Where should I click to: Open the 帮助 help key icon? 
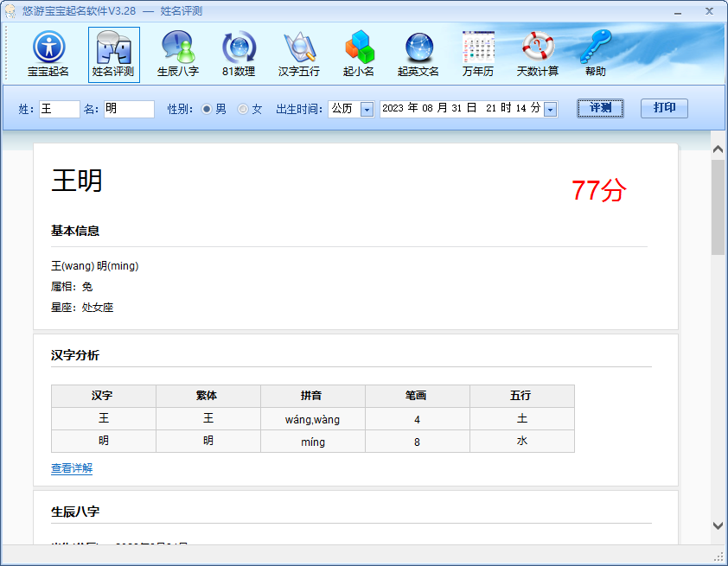click(596, 54)
